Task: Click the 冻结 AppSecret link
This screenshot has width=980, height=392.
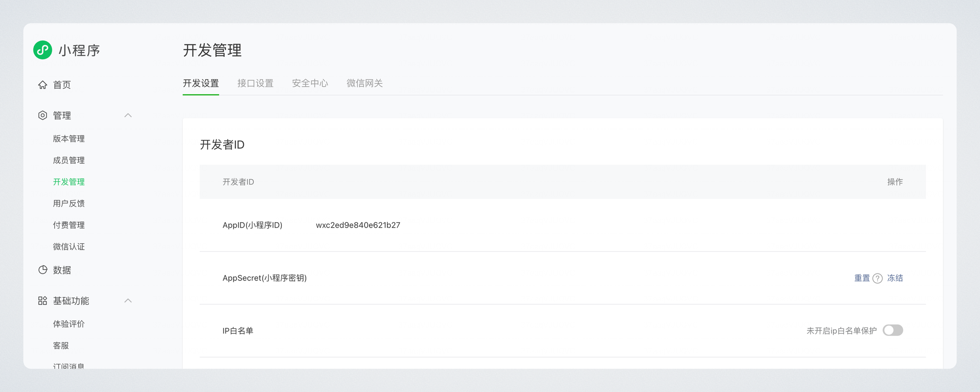Action: [x=895, y=278]
